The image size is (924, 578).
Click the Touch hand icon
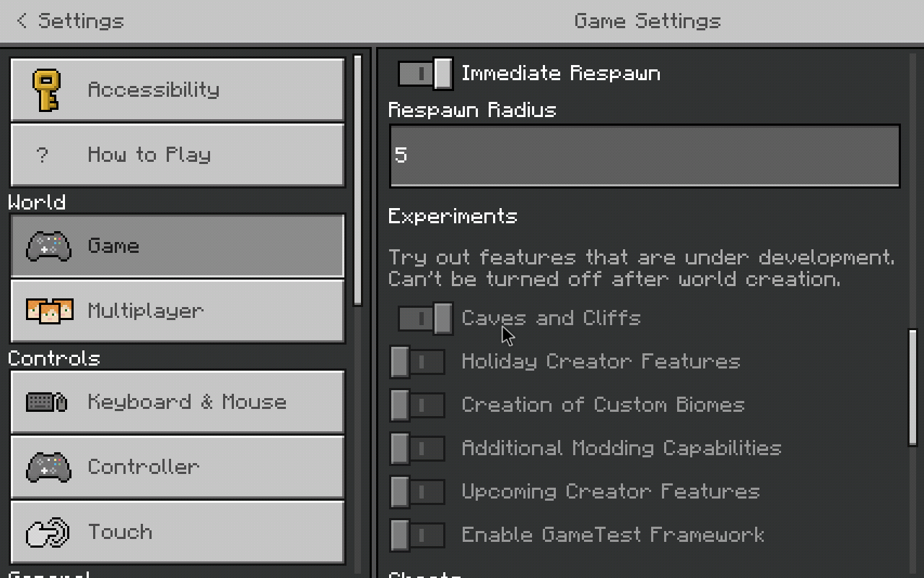48,532
